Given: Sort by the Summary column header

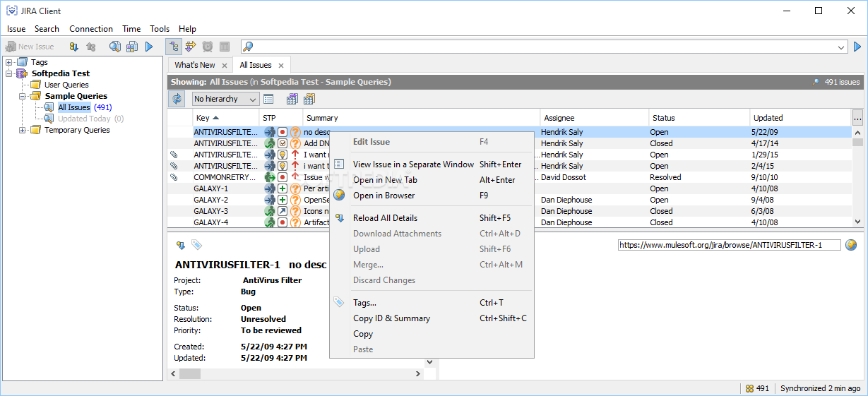Looking at the screenshot, I should 422,118.
